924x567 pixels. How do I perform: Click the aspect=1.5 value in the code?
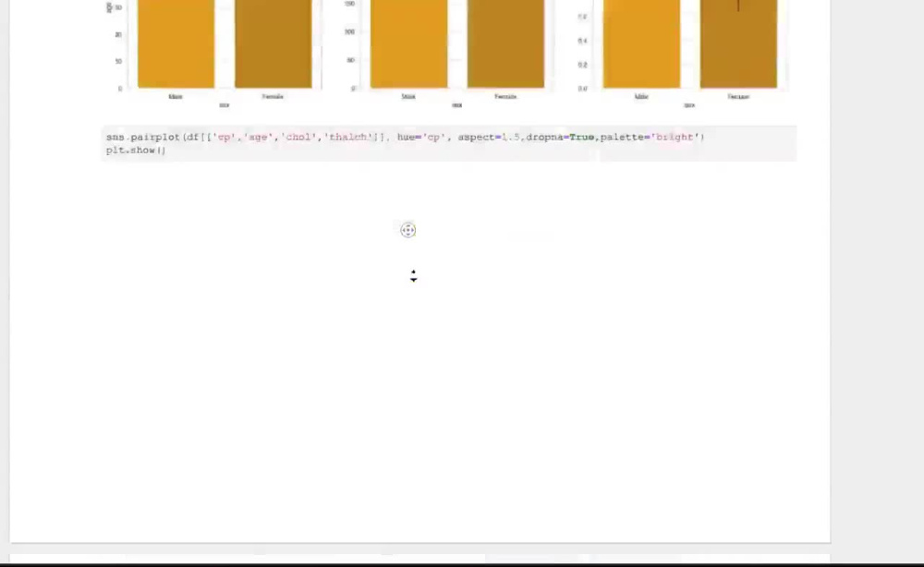pos(496,137)
